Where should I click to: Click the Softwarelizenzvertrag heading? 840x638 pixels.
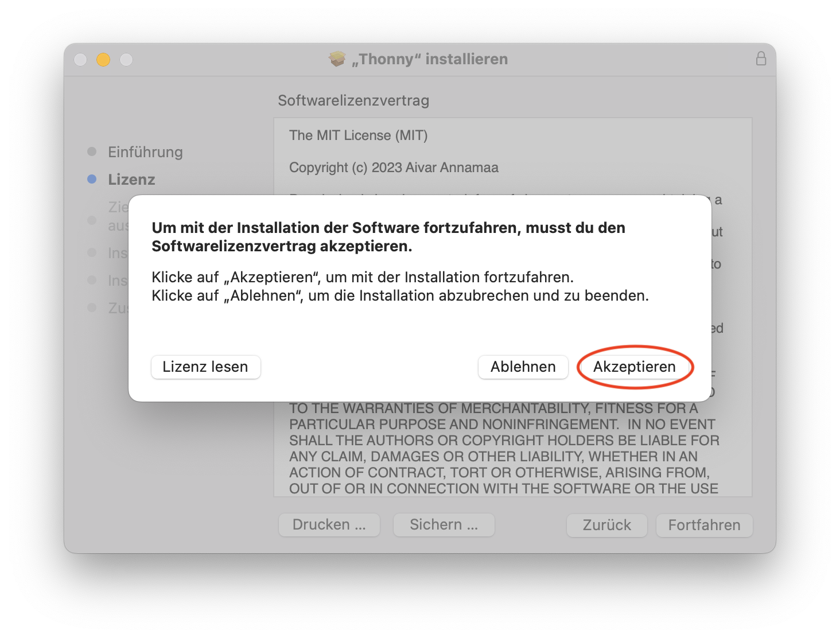(x=353, y=100)
